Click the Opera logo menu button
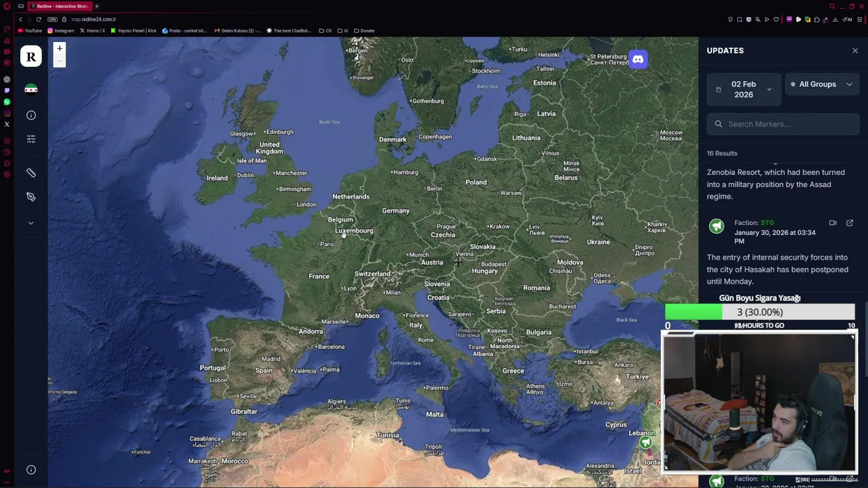This screenshot has height=488, width=868. coord(7,5)
